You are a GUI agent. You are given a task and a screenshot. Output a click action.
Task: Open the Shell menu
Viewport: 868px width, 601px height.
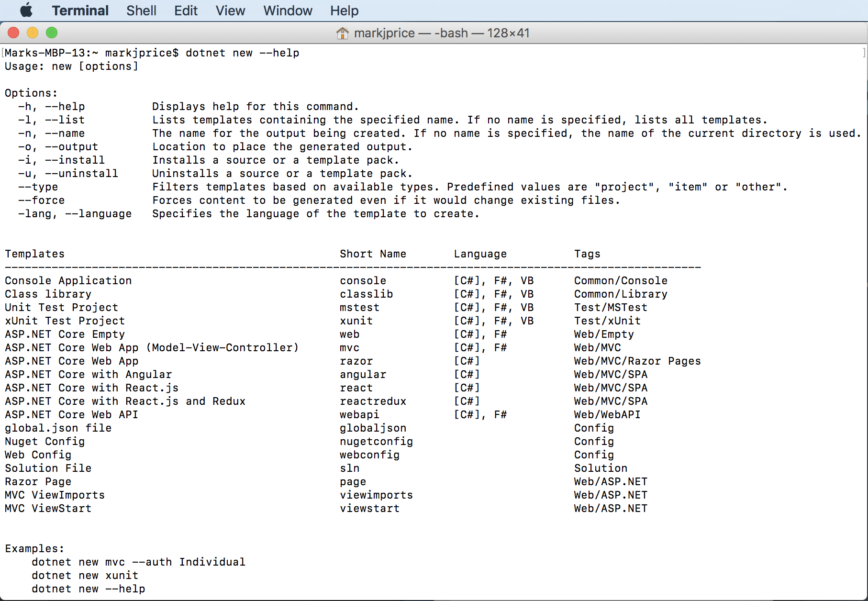[141, 11]
